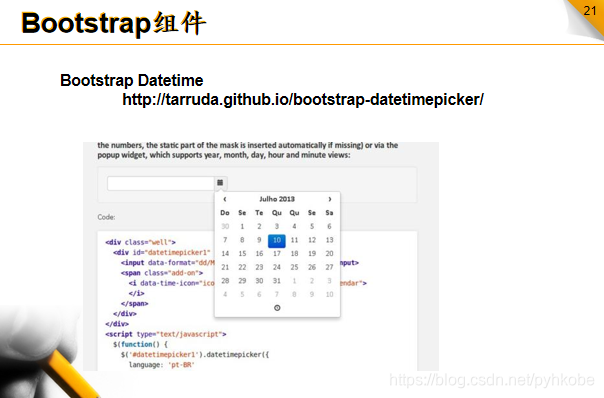The height and width of the screenshot is (398, 604).
Task: Click the 'Code:' label
Action: pos(106,217)
